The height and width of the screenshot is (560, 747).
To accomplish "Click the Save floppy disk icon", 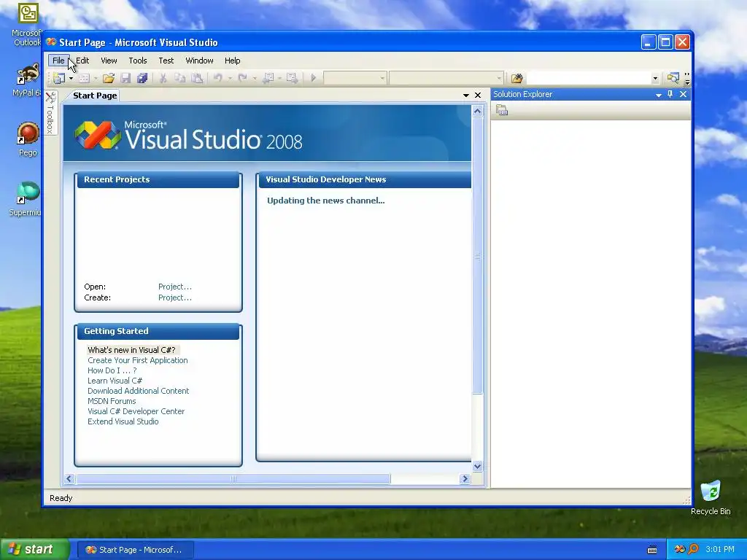I will (125, 78).
